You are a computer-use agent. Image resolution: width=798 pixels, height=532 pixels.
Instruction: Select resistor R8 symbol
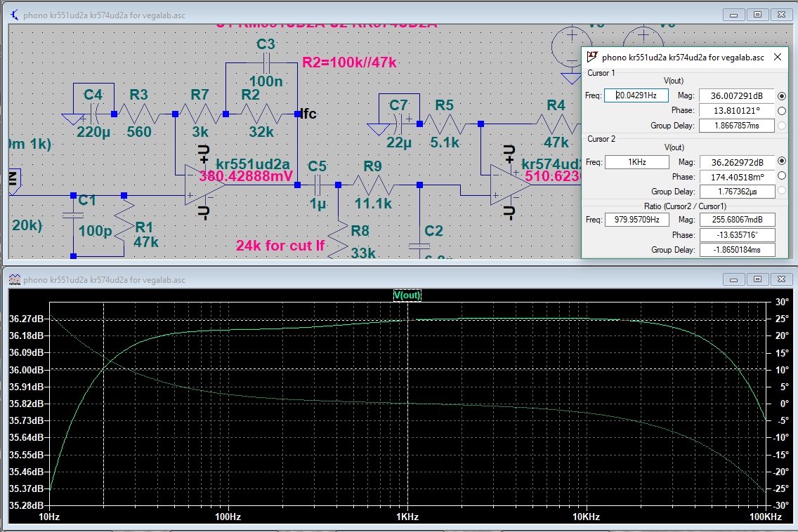[x=338, y=238]
